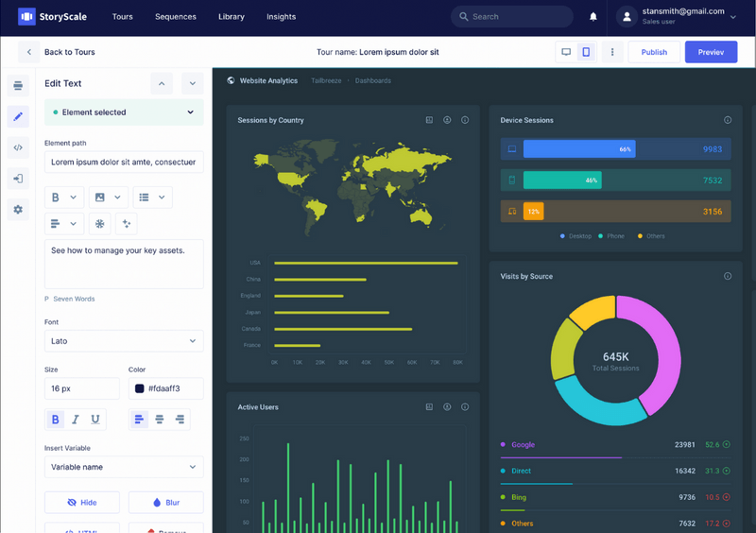This screenshot has width=756, height=533.
Task: Open the Library menu
Action: (232, 17)
